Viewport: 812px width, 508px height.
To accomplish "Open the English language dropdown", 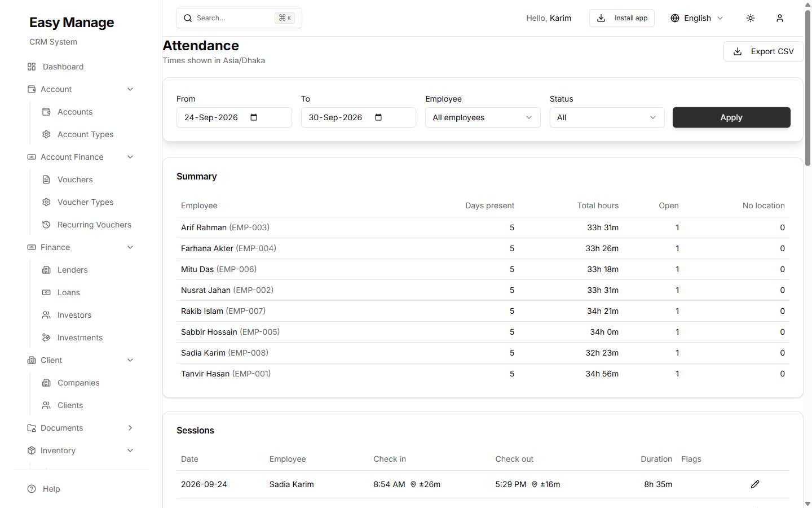I will point(697,18).
